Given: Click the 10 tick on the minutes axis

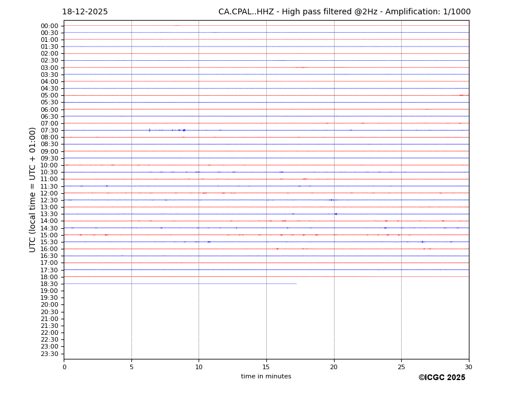Looking at the screenshot, I should tap(199, 367).
